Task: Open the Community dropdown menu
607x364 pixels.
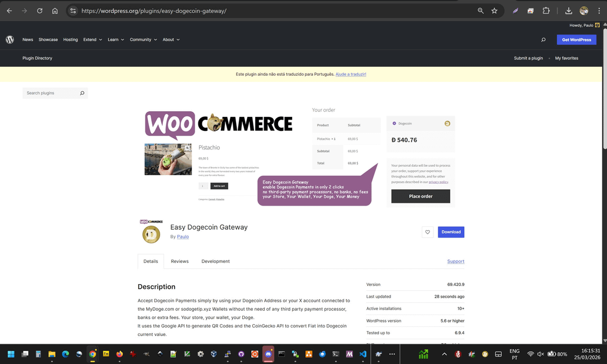Action: [x=143, y=40]
